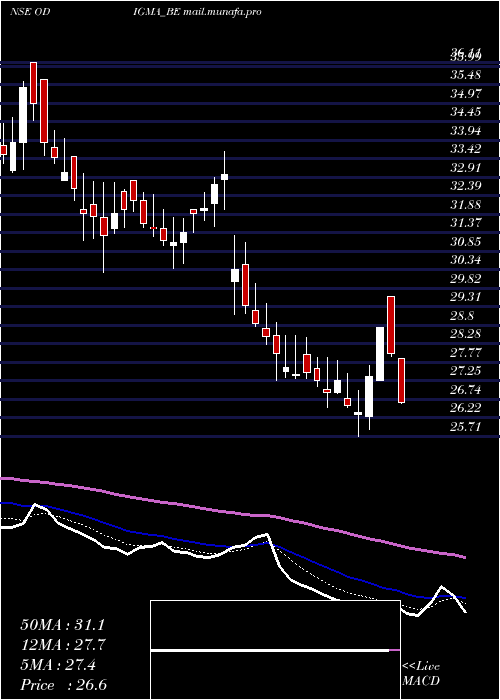The height and width of the screenshot is (700, 500).
Task: Select the 31.88 price level label
Action: click(465, 204)
